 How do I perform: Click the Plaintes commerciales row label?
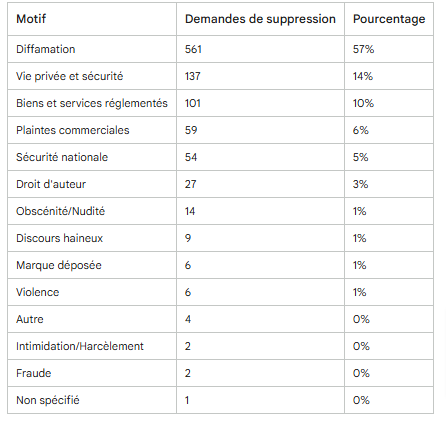[x=73, y=130]
